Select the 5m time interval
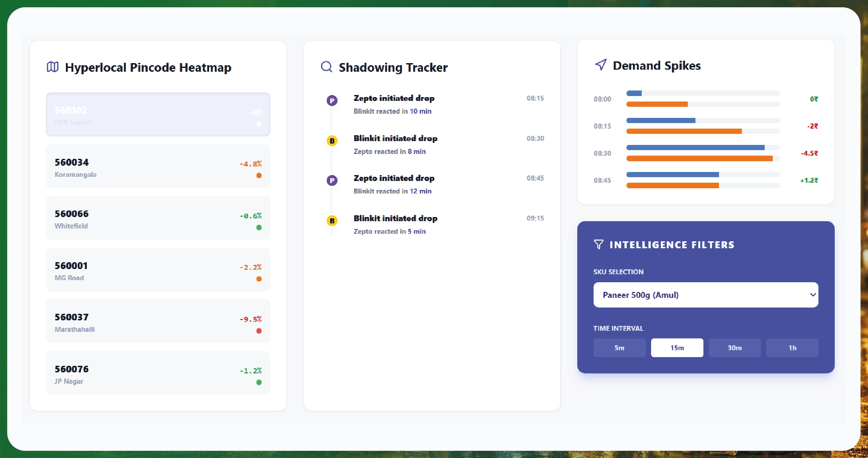 click(x=619, y=348)
